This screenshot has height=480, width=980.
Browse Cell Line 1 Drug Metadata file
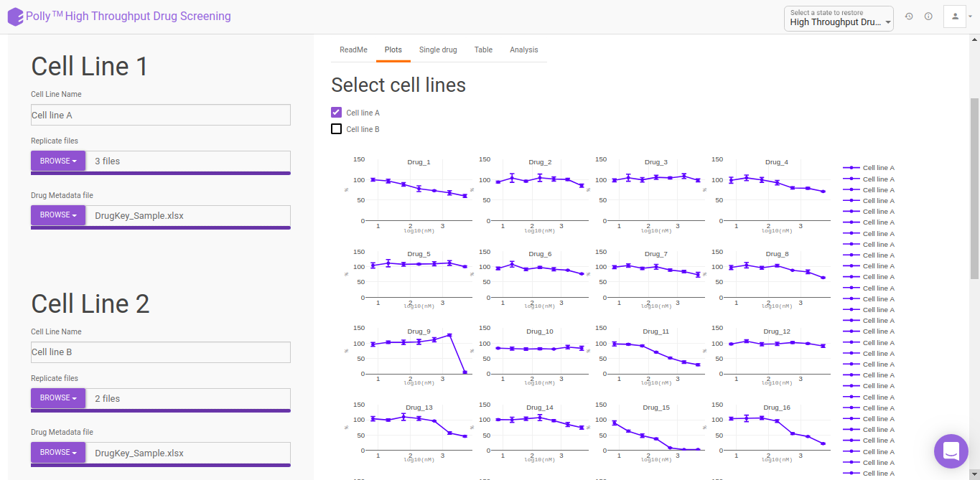point(58,215)
